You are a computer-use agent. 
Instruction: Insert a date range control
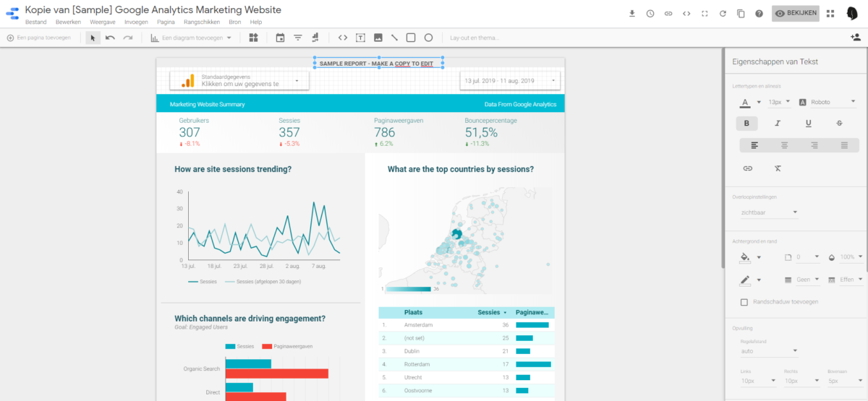pos(281,38)
